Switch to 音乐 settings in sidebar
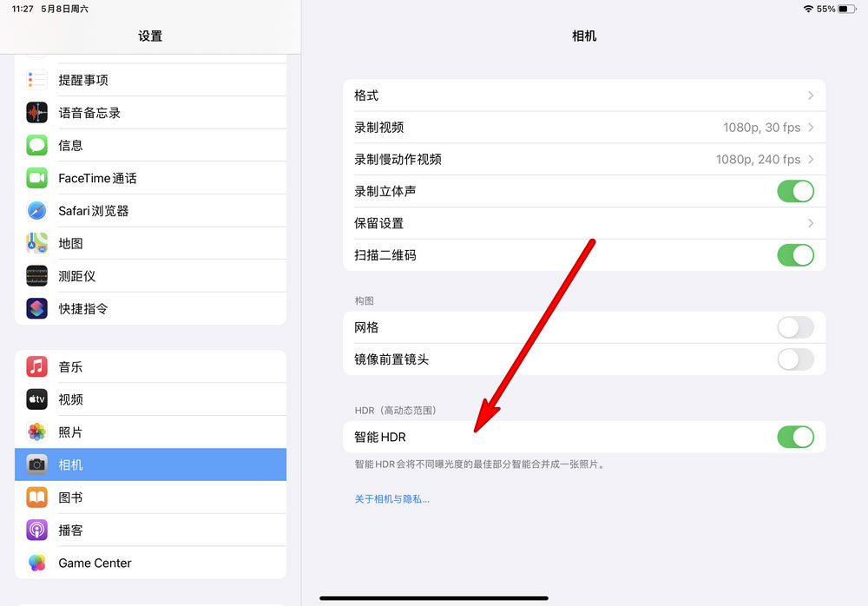 click(x=71, y=367)
